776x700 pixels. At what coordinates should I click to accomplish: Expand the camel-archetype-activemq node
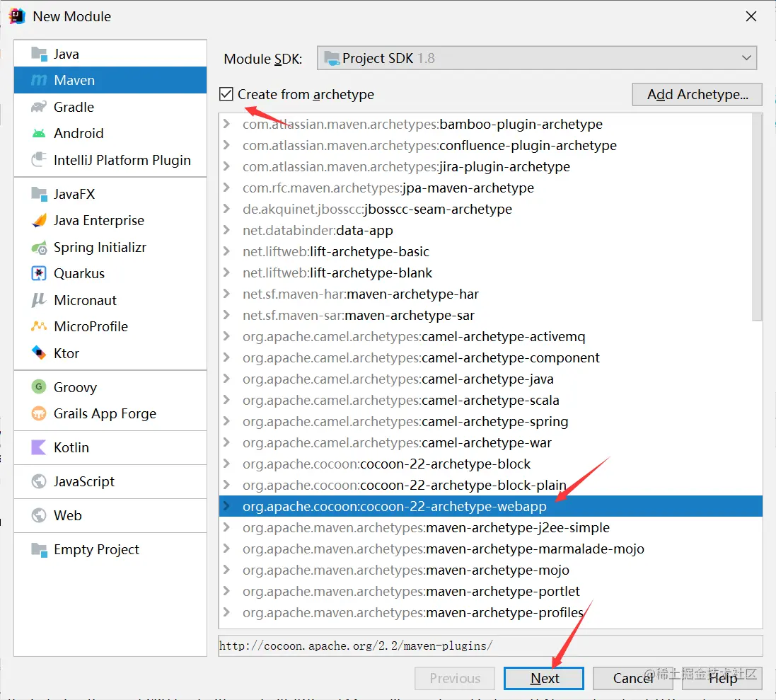coord(226,336)
